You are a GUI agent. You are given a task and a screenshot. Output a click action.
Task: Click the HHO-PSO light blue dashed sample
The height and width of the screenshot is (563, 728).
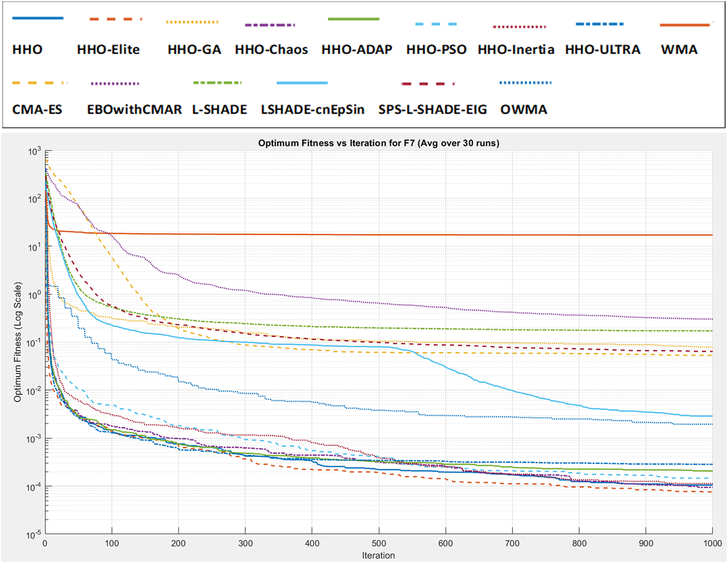(x=436, y=24)
